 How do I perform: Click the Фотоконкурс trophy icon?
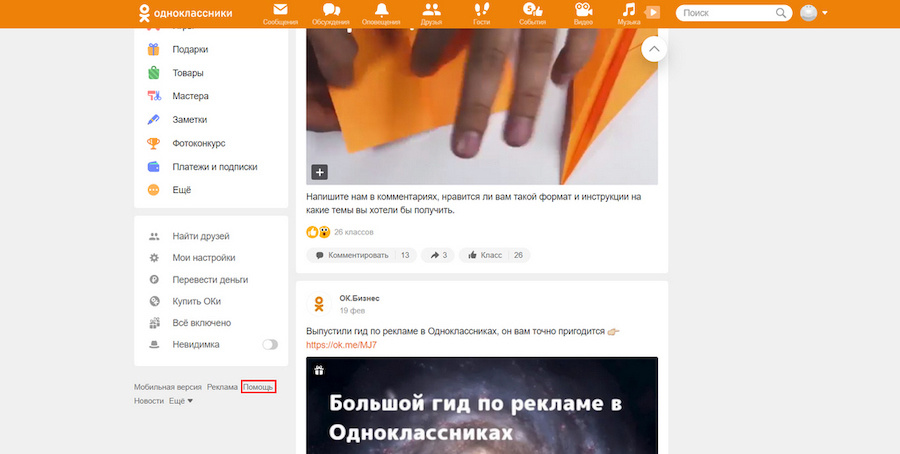click(x=153, y=143)
